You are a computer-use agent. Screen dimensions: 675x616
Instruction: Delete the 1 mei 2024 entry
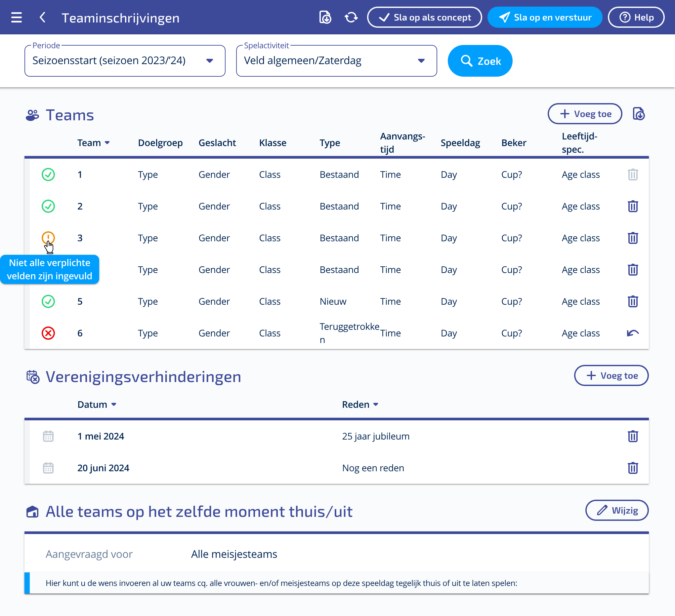point(632,436)
